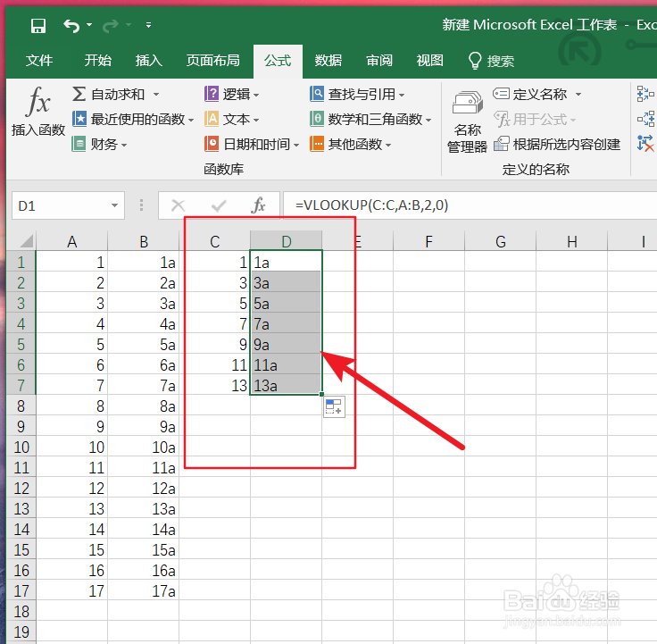This screenshot has width=657, height=644.
Task: Select column C header
Action: (215, 241)
